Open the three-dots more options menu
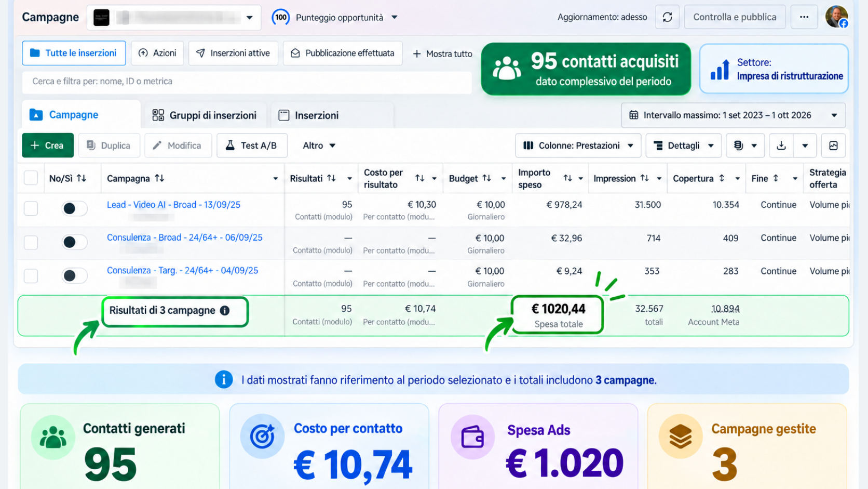868x489 pixels. click(804, 17)
